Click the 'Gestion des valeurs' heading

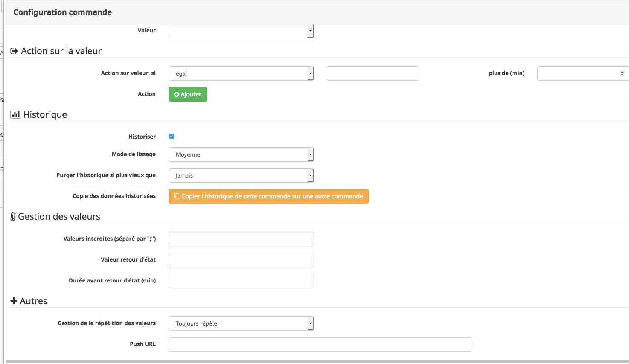[x=59, y=216]
